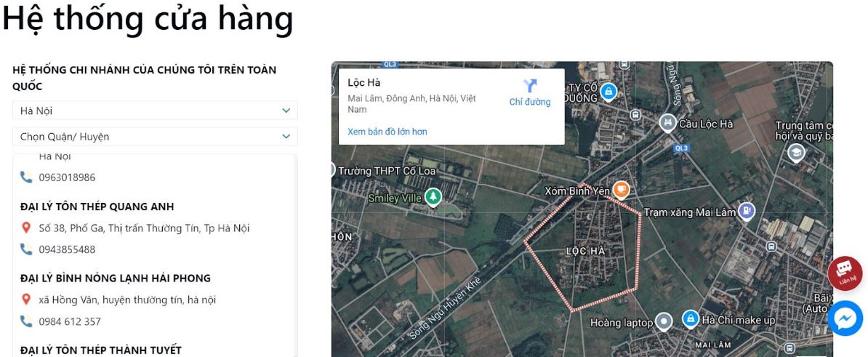Click the Chỉ đường directions link
The height and width of the screenshot is (357, 868).
point(530,102)
